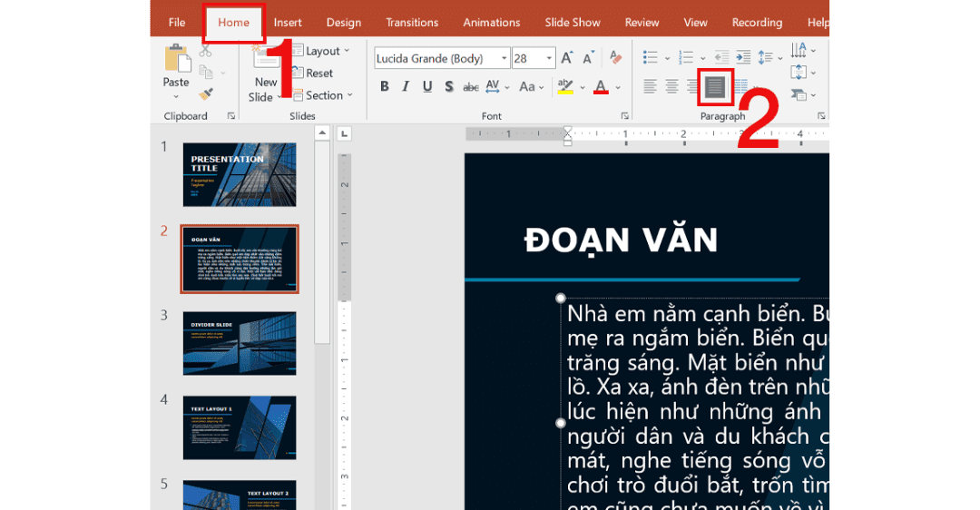This screenshot has width=980, height=510.
Task: Select slide 3 Divider Slide thumbnail
Action: tap(240, 343)
